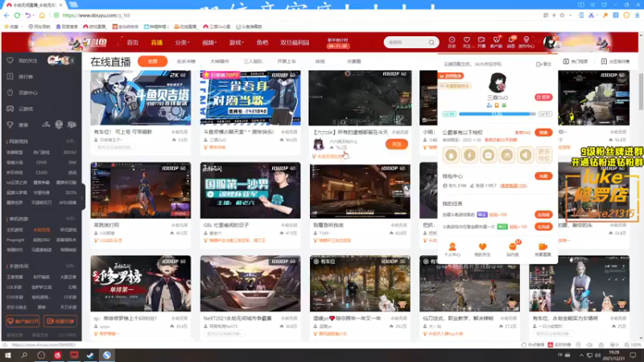
Task: Click the user avatar in the red header
Action: click(x=550, y=42)
